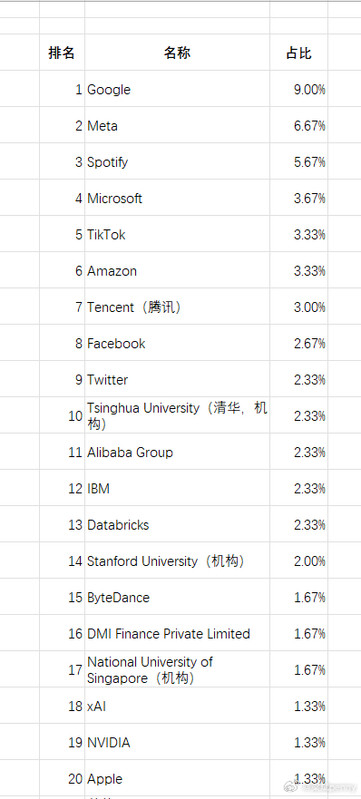Select the Alibaba Group cell

(177, 452)
